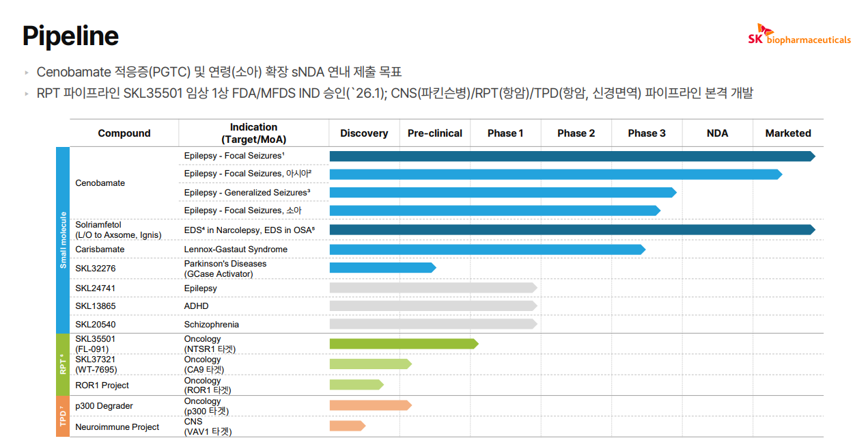This screenshot has height=445, width=868.
Task: Click the Cenobamate compound name
Action: click(100, 183)
